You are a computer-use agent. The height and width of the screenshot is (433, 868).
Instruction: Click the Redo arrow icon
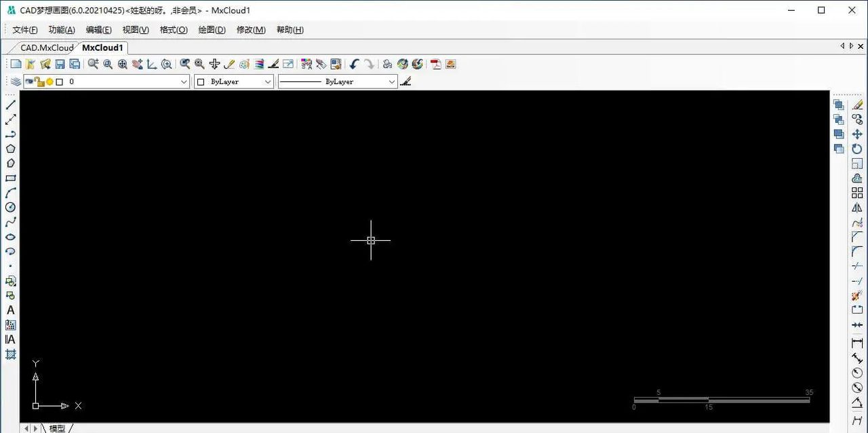369,64
